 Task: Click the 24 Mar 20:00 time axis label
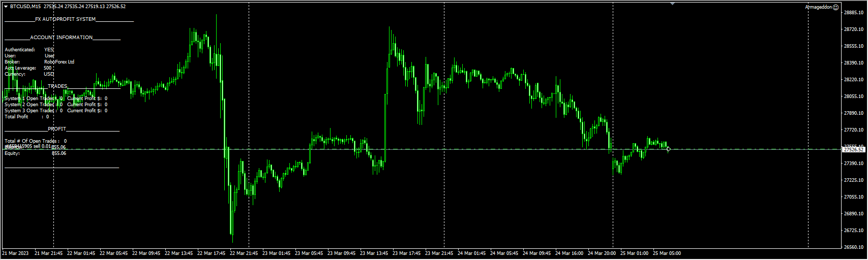tap(602, 253)
